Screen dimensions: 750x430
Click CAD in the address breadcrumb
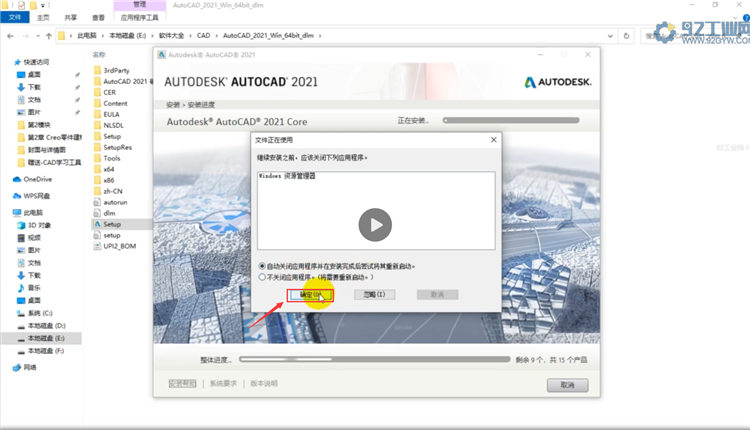coord(203,35)
